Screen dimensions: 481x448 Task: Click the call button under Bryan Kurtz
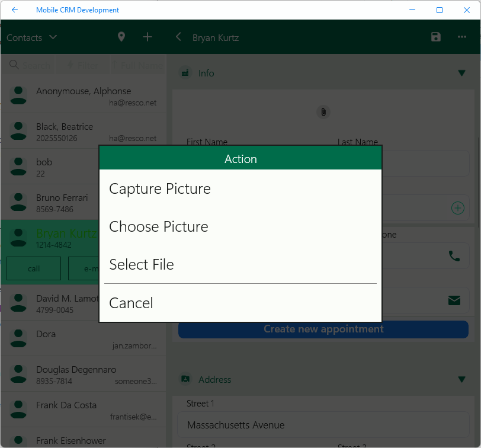(34, 268)
